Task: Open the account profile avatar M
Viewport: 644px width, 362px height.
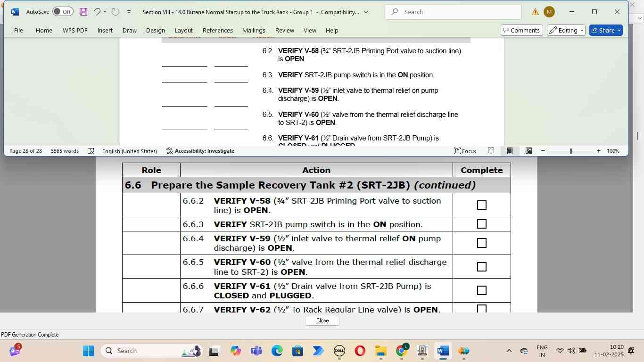Action: 549,12
